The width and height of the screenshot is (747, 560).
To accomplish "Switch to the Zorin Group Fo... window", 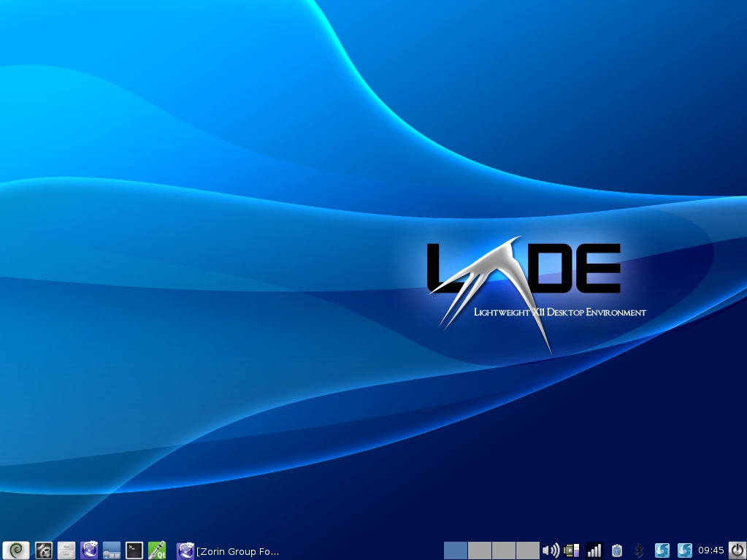I will 229,551.
